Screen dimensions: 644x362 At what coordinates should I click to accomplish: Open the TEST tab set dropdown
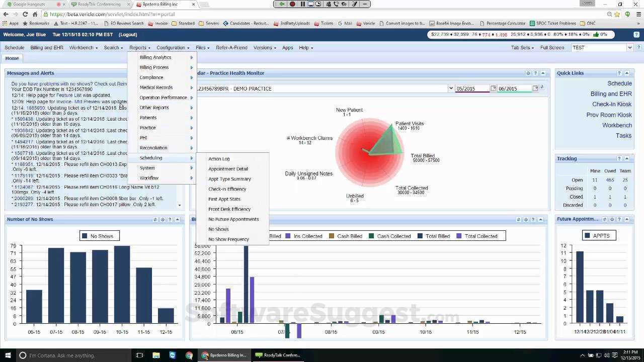point(629,47)
